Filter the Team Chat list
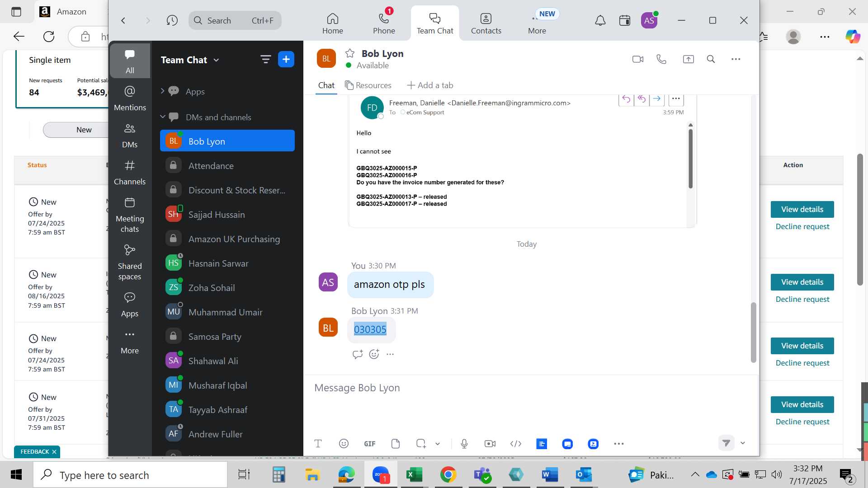 click(x=265, y=59)
